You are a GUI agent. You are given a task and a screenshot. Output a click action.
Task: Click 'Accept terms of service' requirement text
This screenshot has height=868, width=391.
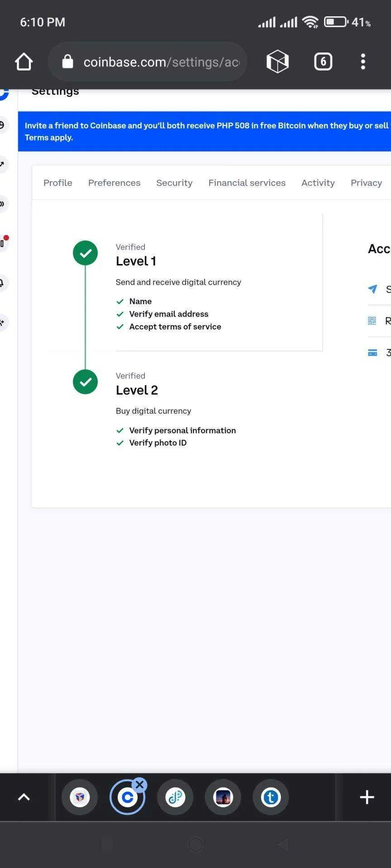pos(175,327)
